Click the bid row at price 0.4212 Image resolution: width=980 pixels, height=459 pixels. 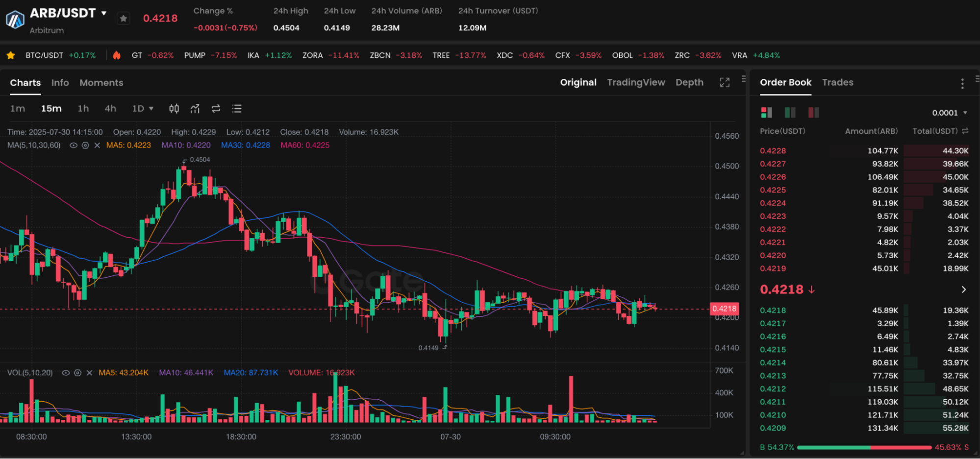coord(864,388)
